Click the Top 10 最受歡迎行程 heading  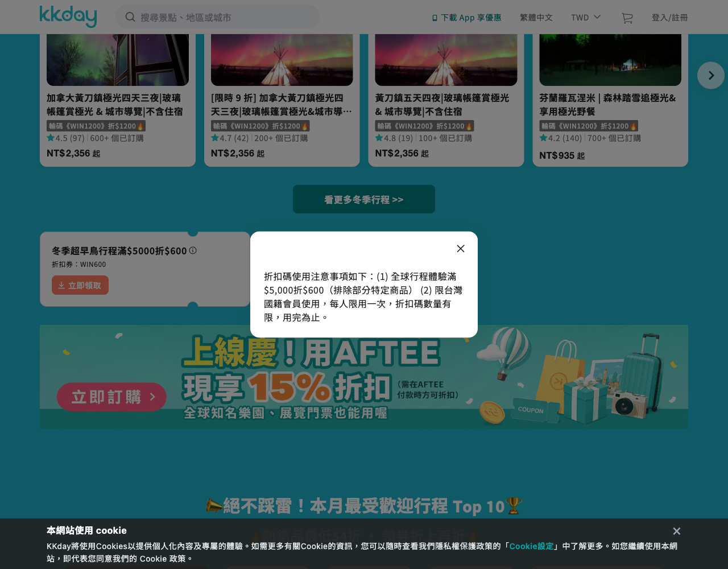point(364,506)
